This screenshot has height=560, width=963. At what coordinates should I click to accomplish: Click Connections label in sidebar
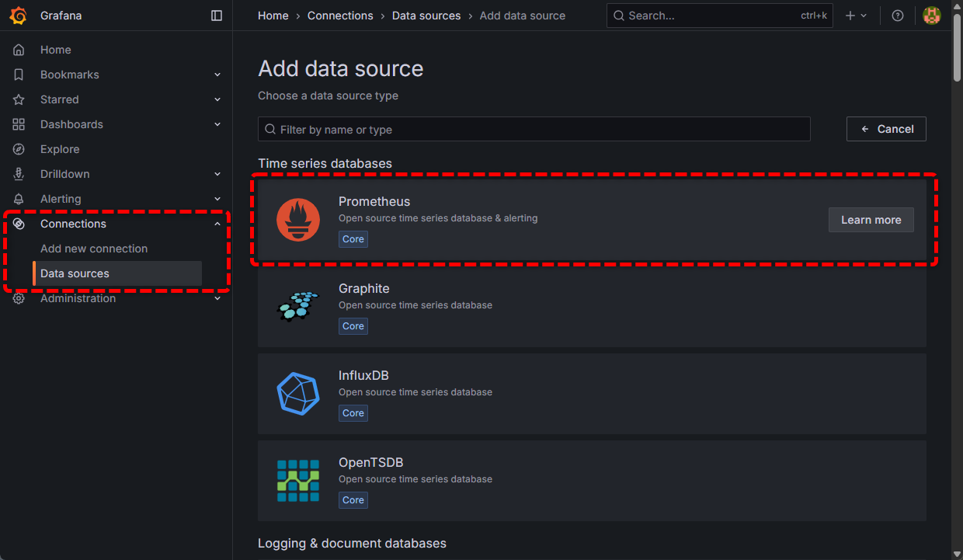tap(73, 224)
